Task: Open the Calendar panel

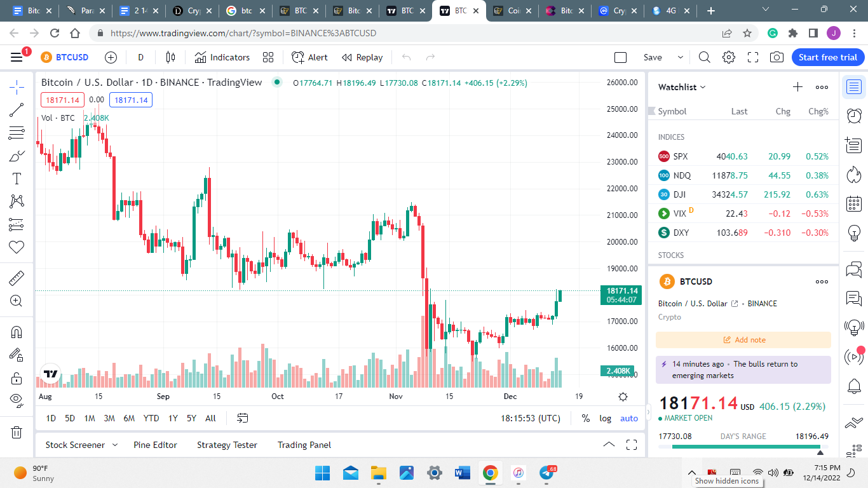Action: coord(854,204)
